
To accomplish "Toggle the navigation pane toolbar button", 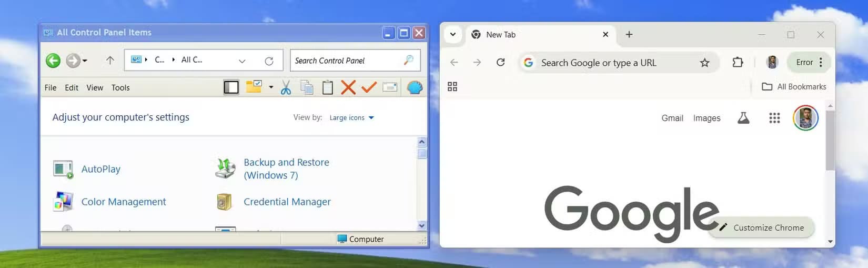I will [231, 87].
